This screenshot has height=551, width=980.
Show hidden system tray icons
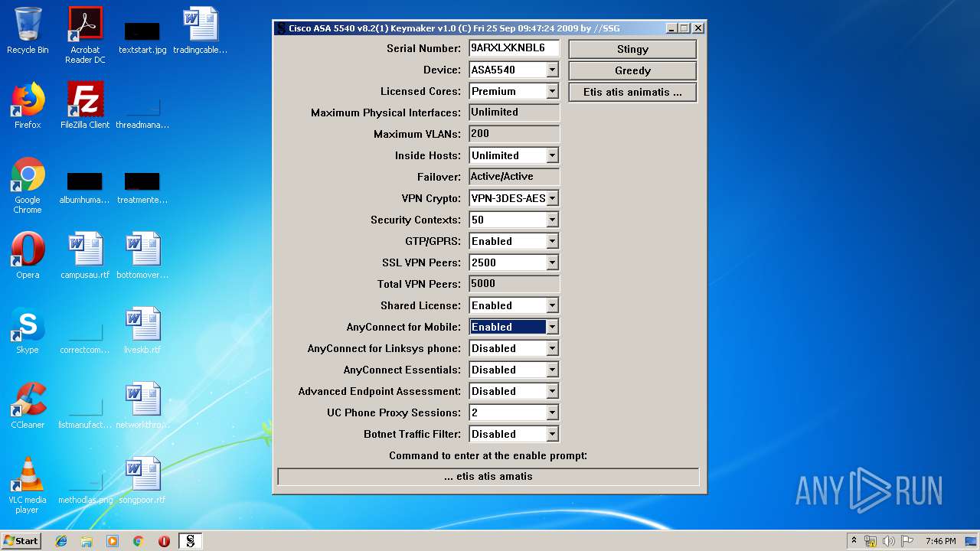point(854,541)
